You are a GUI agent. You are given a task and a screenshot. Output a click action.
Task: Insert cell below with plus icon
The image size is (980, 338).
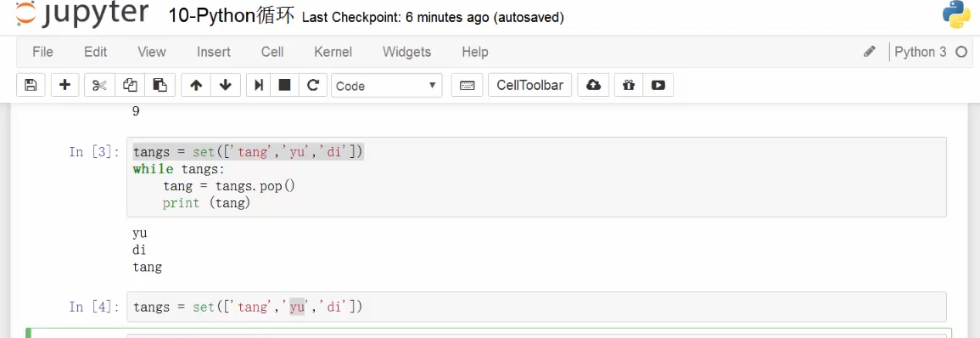[64, 85]
